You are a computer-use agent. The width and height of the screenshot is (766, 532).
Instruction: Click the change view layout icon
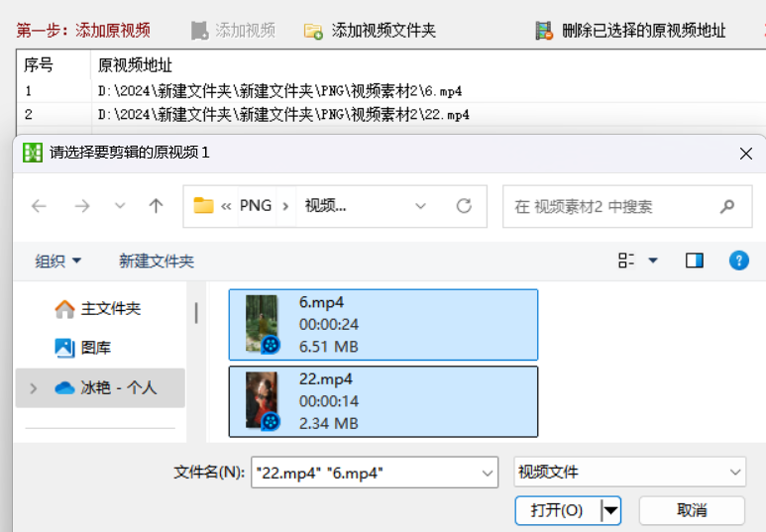626,261
